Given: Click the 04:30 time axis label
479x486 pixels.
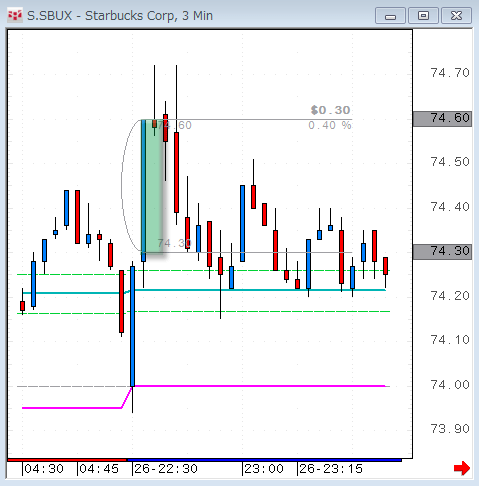Looking at the screenshot, I should (44, 469).
